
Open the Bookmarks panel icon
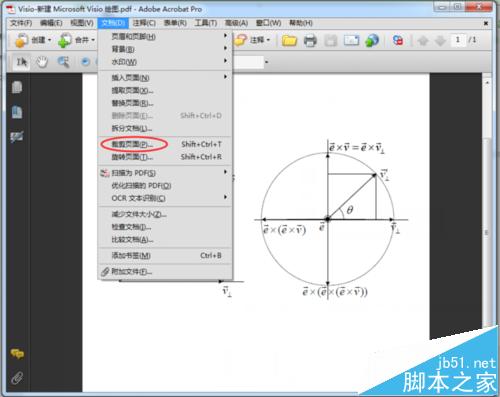coord(17,112)
